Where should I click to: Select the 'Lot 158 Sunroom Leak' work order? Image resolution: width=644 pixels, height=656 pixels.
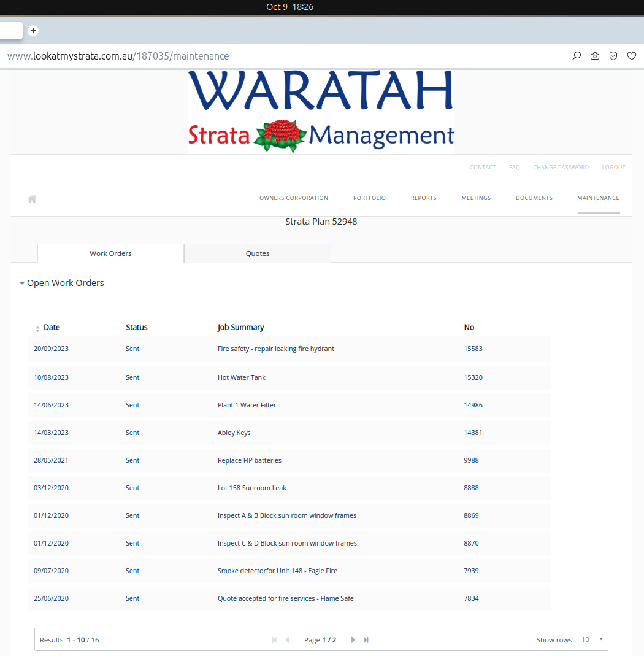(289, 488)
